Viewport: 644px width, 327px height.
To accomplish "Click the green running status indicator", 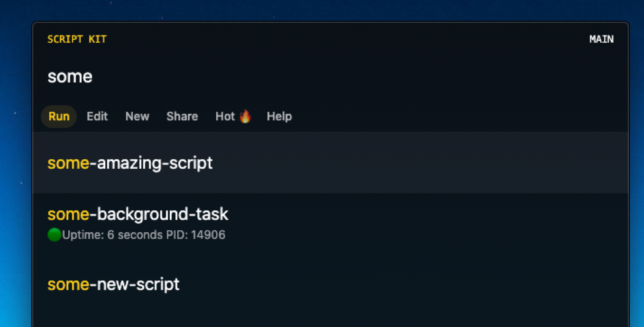I will coord(55,235).
